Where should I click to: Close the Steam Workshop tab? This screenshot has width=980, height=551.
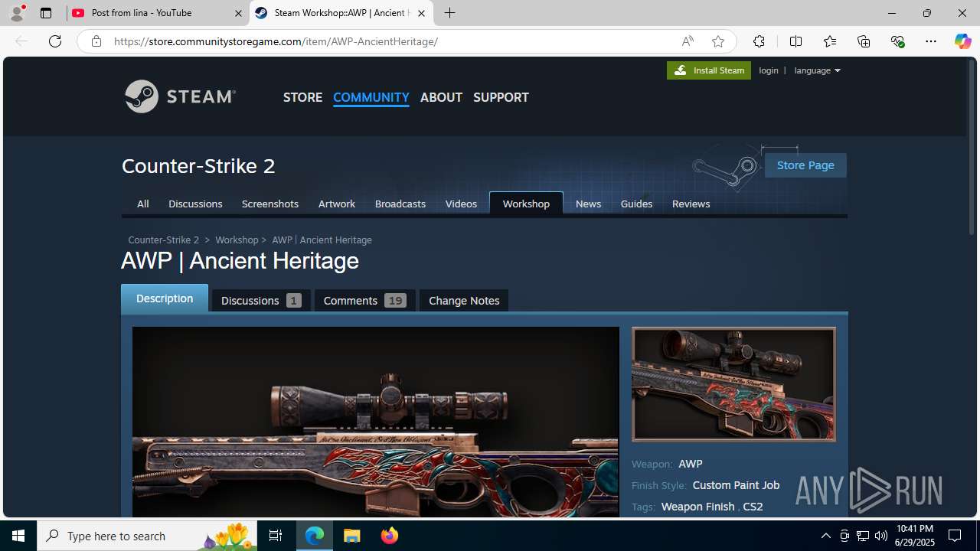[x=421, y=13]
